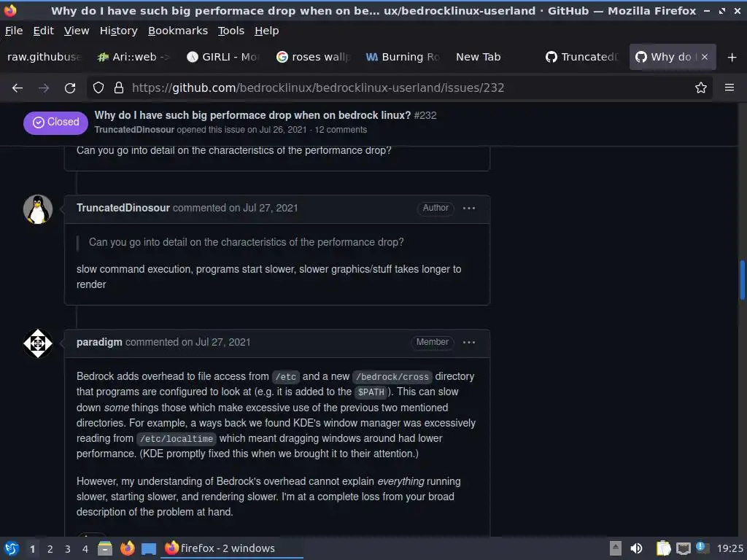
Task: Click 'firefox - 2 windows' taskbar entry
Action: point(233,548)
